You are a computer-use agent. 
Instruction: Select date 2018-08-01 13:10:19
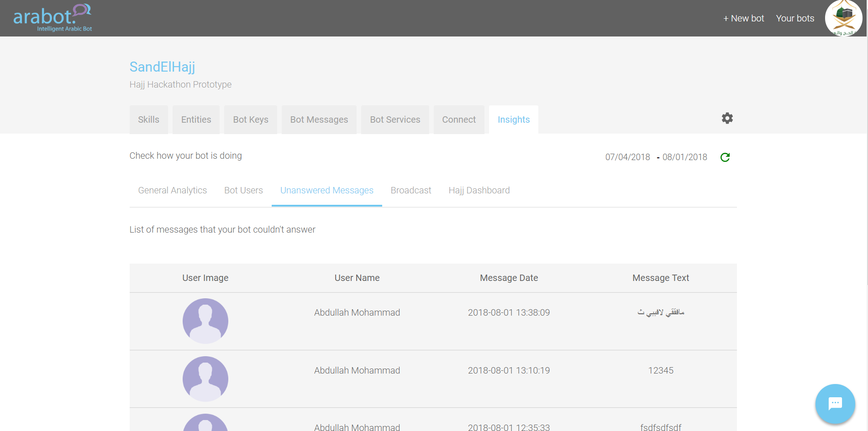[509, 370]
